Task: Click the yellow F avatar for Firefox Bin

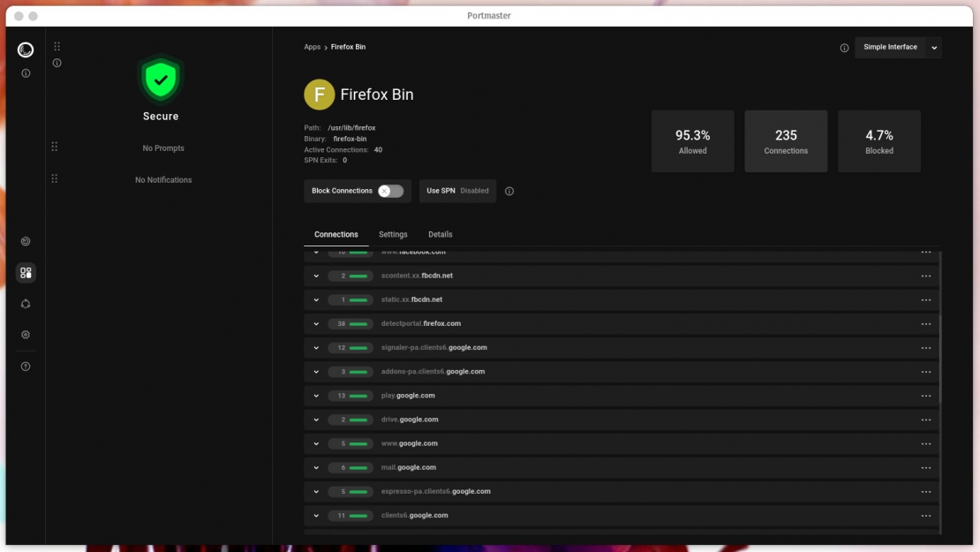Action: click(319, 94)
